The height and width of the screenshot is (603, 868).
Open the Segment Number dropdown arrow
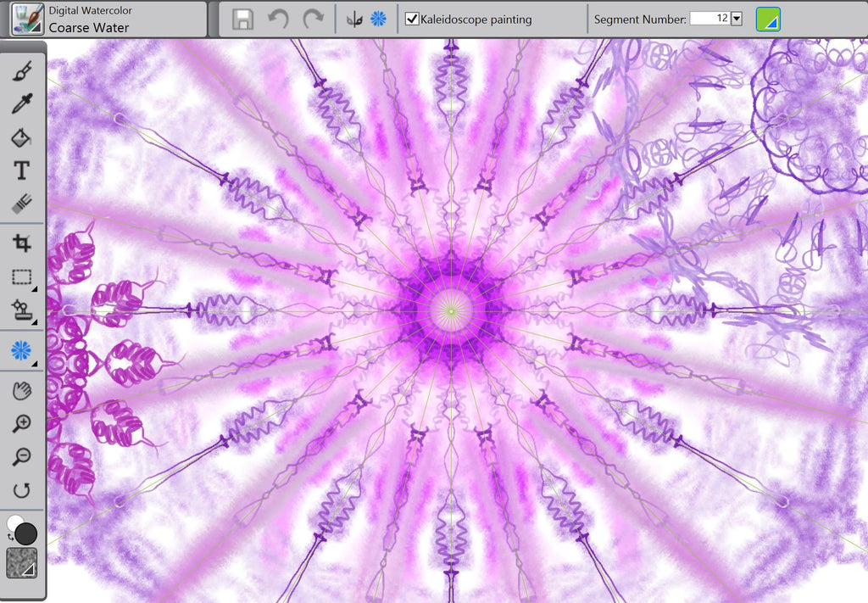pos(736,19)
